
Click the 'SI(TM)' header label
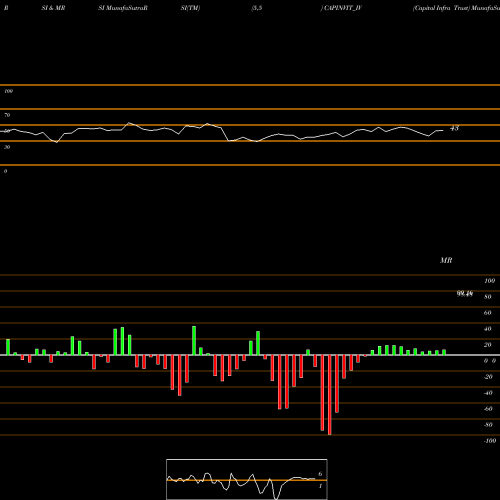tap(190, 8)
